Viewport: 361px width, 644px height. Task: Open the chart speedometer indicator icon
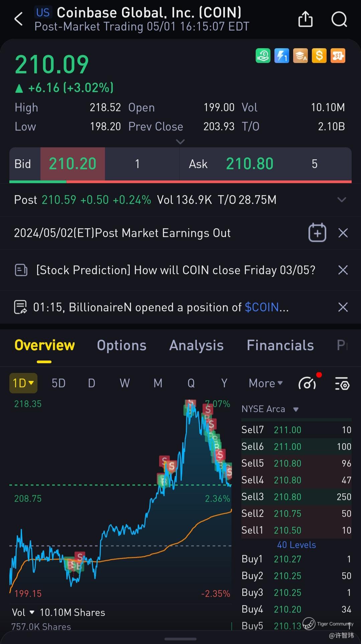pos(308,383)
